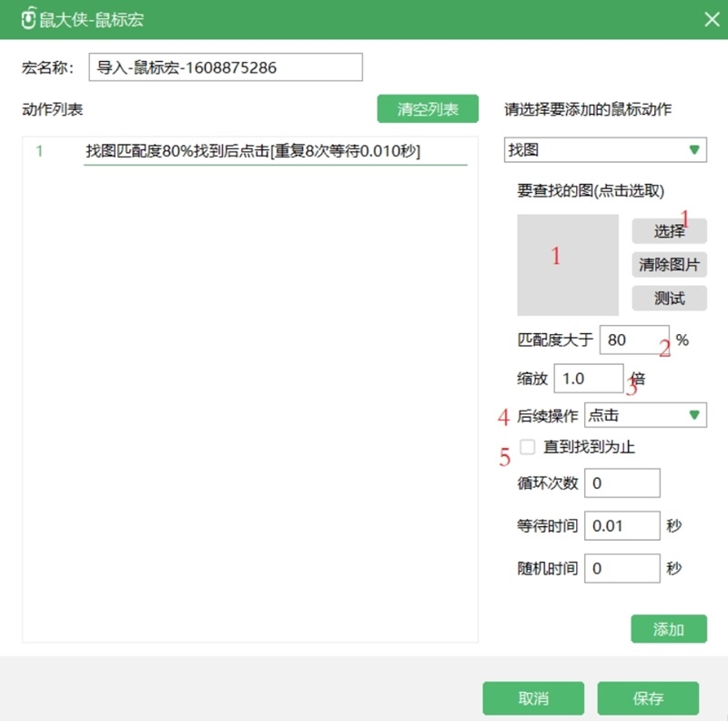Screen dimensions: 728x721
Task: Click 选择 to pick a search image
Action: [x=669, y=231]
